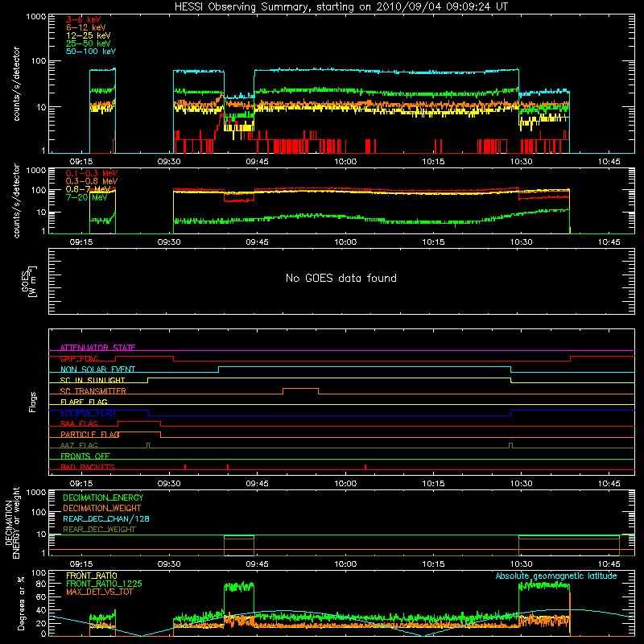The image size is (644, 644).
Task: Click the DECIMATION ENERGY or weight axis title
Action: click(12, 522)
